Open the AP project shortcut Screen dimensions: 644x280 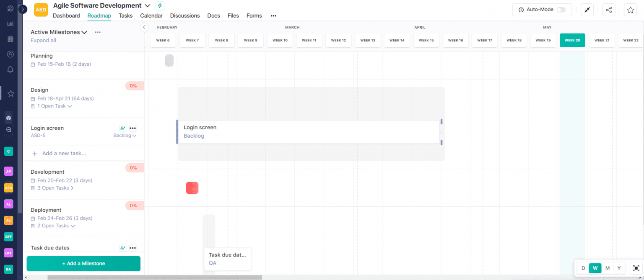[x=8, y=171]
